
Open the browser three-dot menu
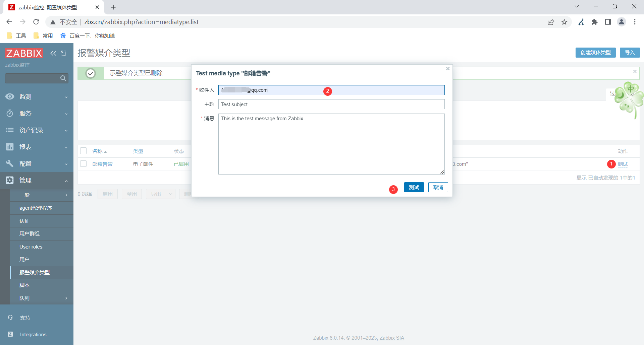click(635, 22)
